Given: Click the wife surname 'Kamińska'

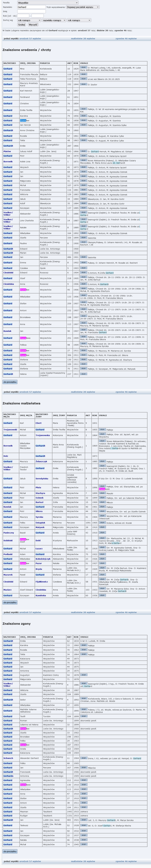Looking at the screenshot, I should [41, 595].
